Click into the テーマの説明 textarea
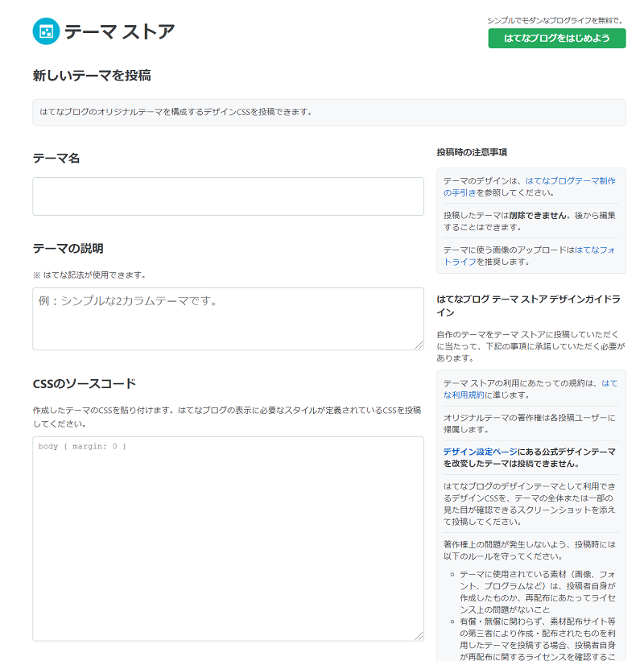 click(228, 319)
